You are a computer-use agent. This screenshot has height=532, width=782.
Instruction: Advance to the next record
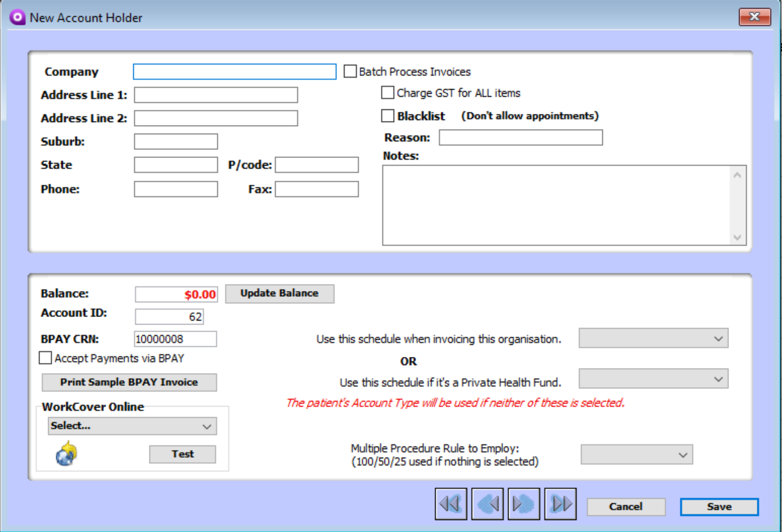[524, 504]
